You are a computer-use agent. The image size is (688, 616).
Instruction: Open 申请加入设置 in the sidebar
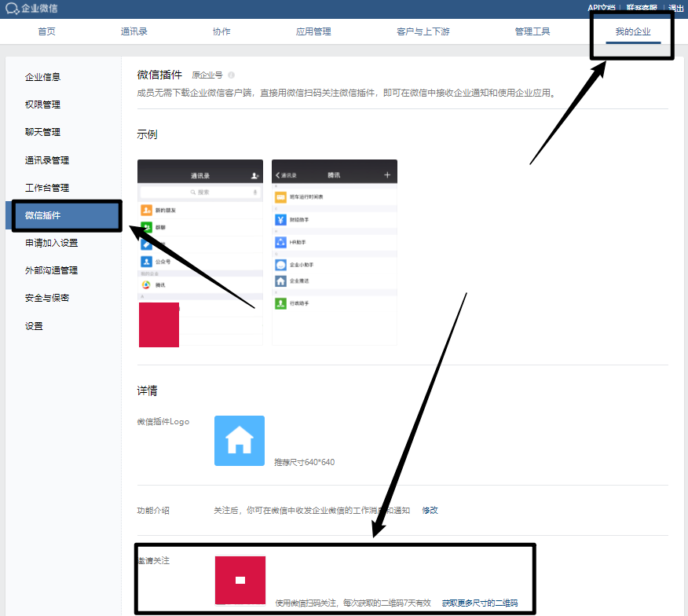(x=51, y=243)
